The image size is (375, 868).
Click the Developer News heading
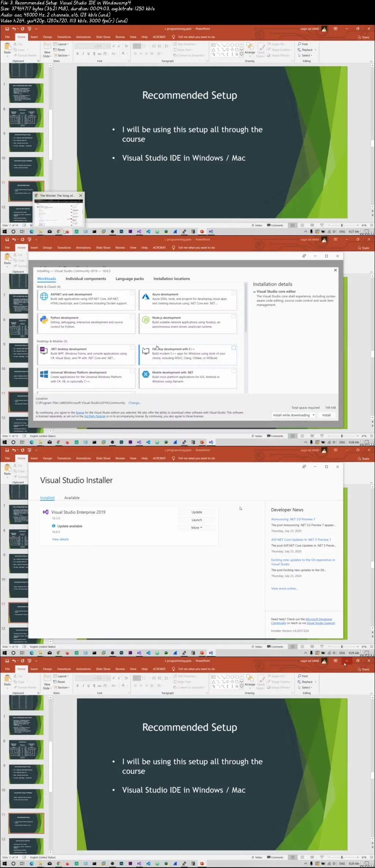coord(287,510)
